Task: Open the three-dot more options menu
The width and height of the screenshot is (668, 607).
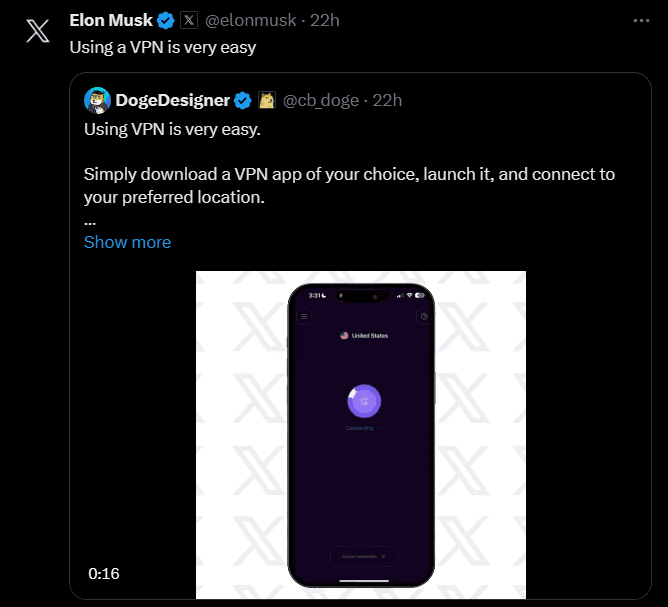Action: (642, 20)
